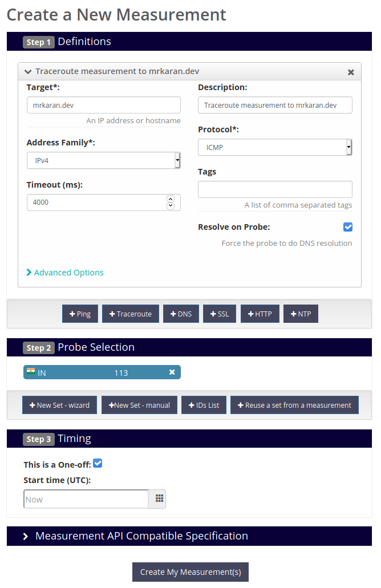Click the India flag icon in probe set
Viewport: 381px width, 588px height.
click(x=31, y=371)
